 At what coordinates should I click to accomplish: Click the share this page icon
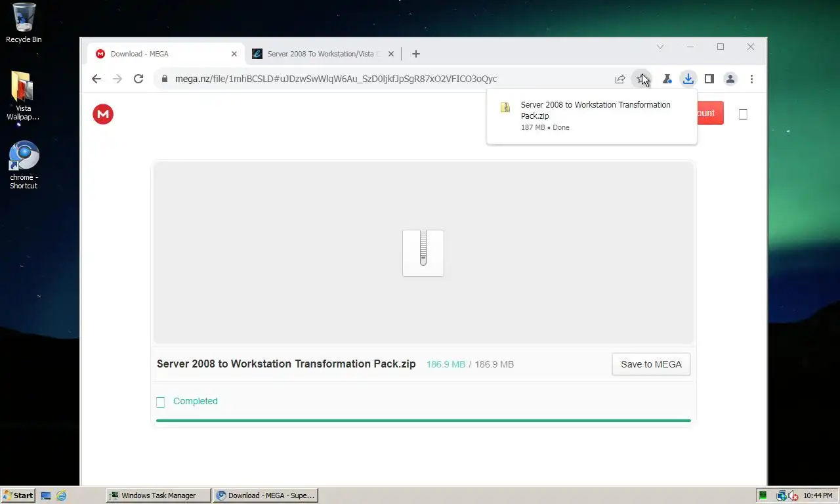click(620, 79)
